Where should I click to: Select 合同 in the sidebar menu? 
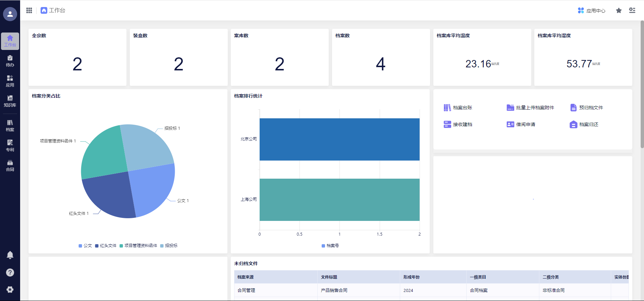click(10, 166)
